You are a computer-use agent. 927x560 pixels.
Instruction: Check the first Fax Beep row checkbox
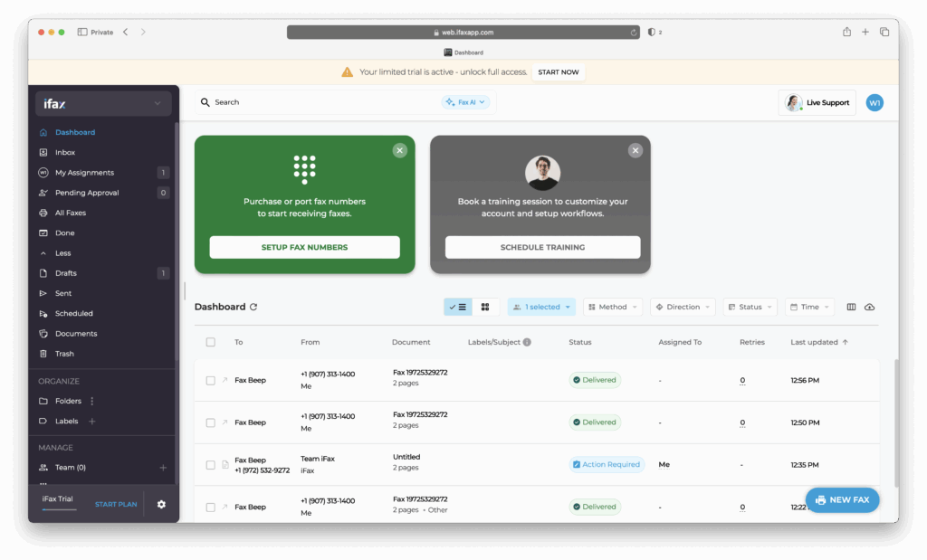coord(211,381)
